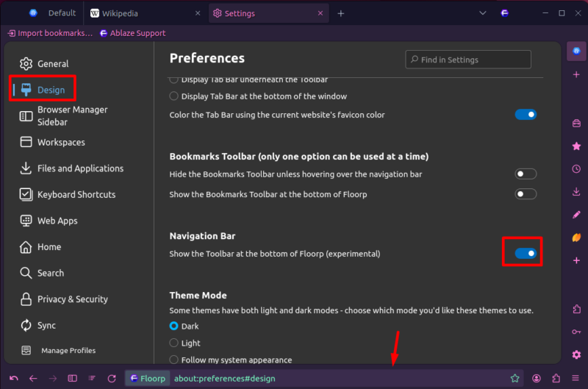Viewport: 588px width, 389px height.
Task: Open passwords key icon in sidebar
Action: 576,332
